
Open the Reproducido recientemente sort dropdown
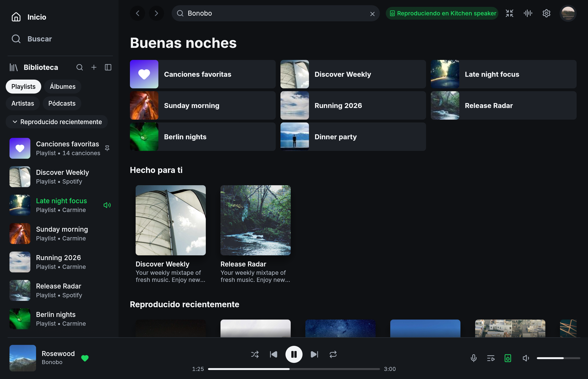click(57, 122)
